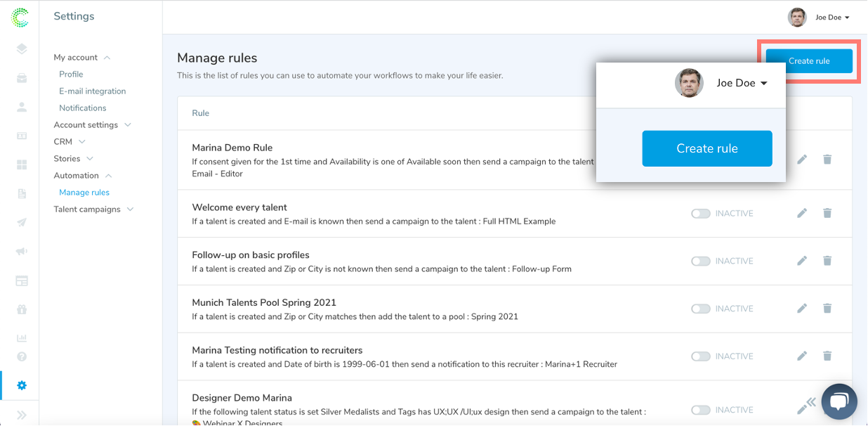Open the help question mark icon
Viewport: 868px width, 426px height.
click(22, 356)
